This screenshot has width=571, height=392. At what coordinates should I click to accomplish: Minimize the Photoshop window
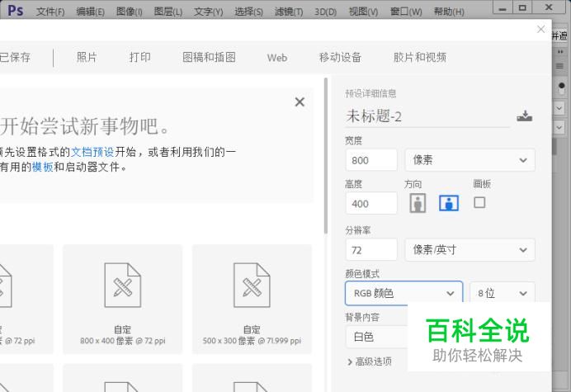click(x=503, y=8)
